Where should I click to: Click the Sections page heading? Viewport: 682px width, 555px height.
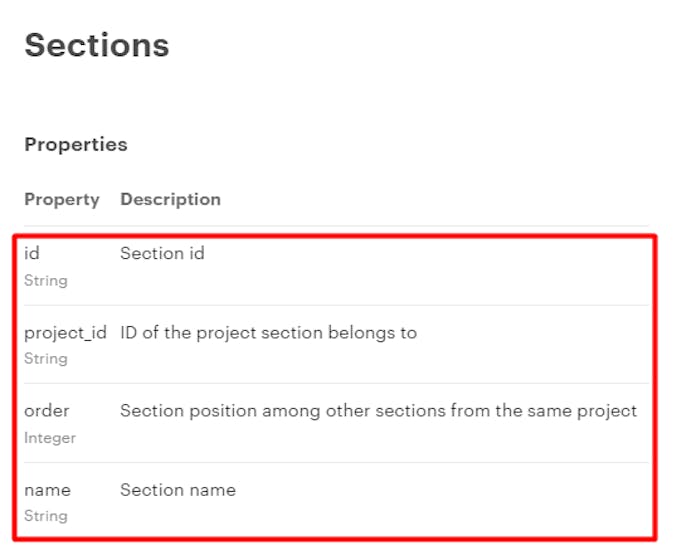point(97,45)
